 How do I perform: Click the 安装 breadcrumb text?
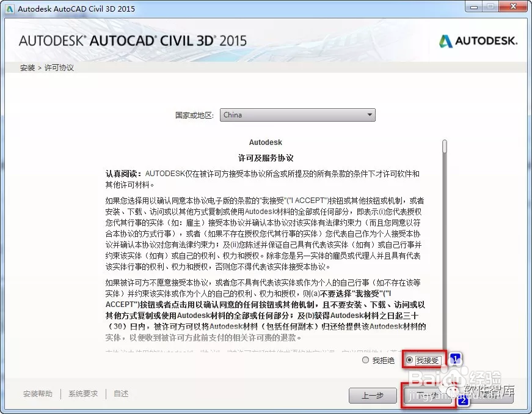(x=27, y=68)
